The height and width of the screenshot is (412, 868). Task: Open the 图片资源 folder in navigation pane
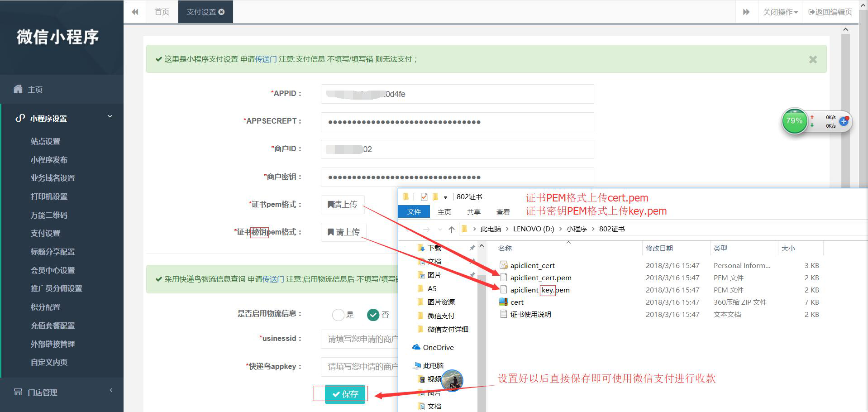click(436, 302)
